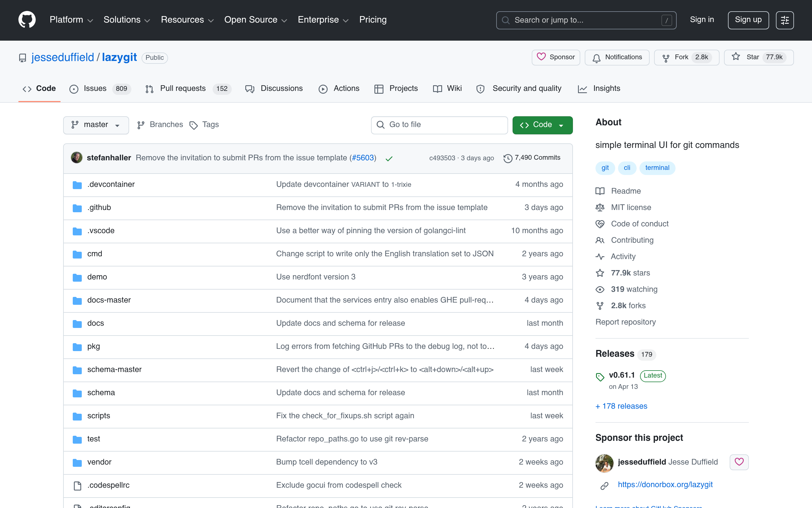Open the pkg folder

pyautogui.click(x=93, y=346)
